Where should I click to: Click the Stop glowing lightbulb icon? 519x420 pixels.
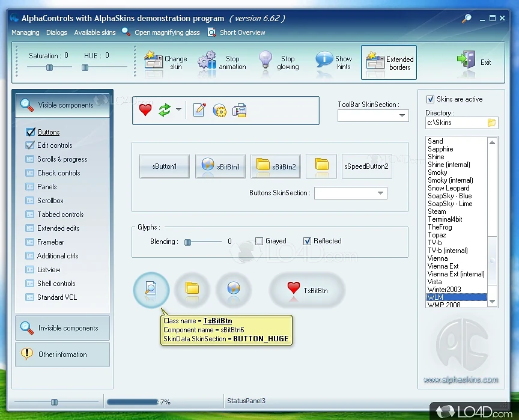pos(266,61)
